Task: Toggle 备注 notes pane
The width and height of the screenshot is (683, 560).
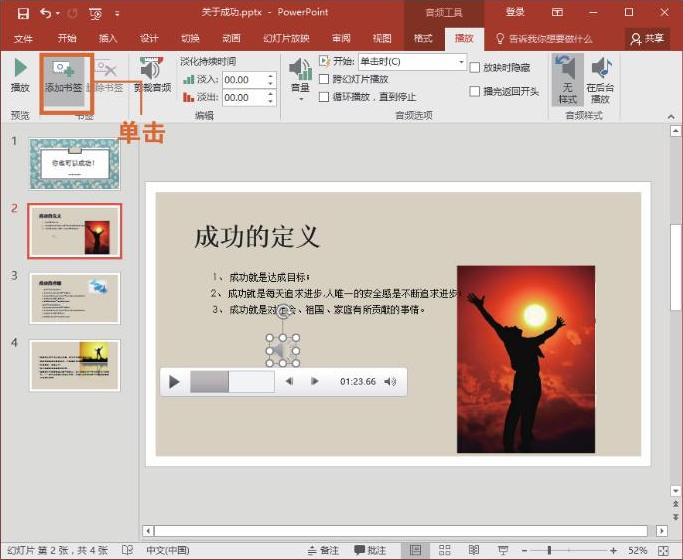Action: point(323,550)
